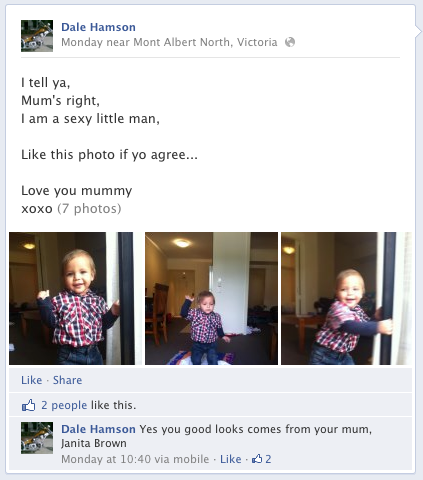The image size is (423, 480).
Task: View the 2 people who liked this
Action: (64, 405)
